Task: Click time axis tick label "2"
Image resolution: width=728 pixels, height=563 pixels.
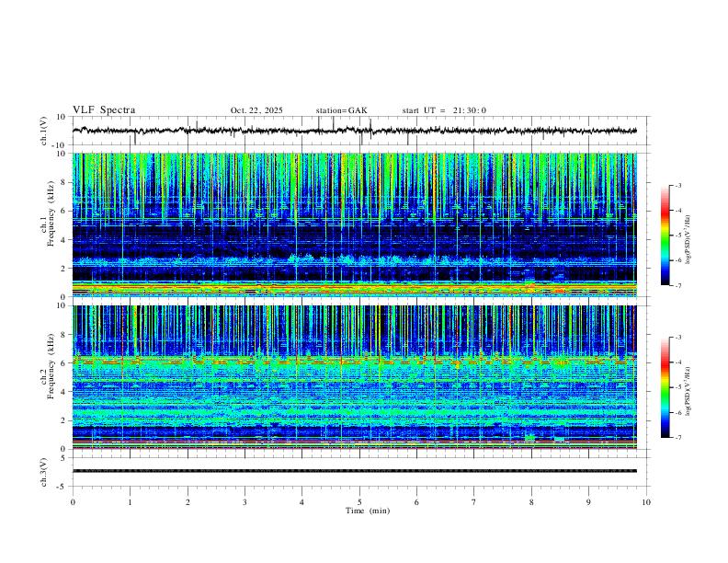Action: tap(188, 502)
